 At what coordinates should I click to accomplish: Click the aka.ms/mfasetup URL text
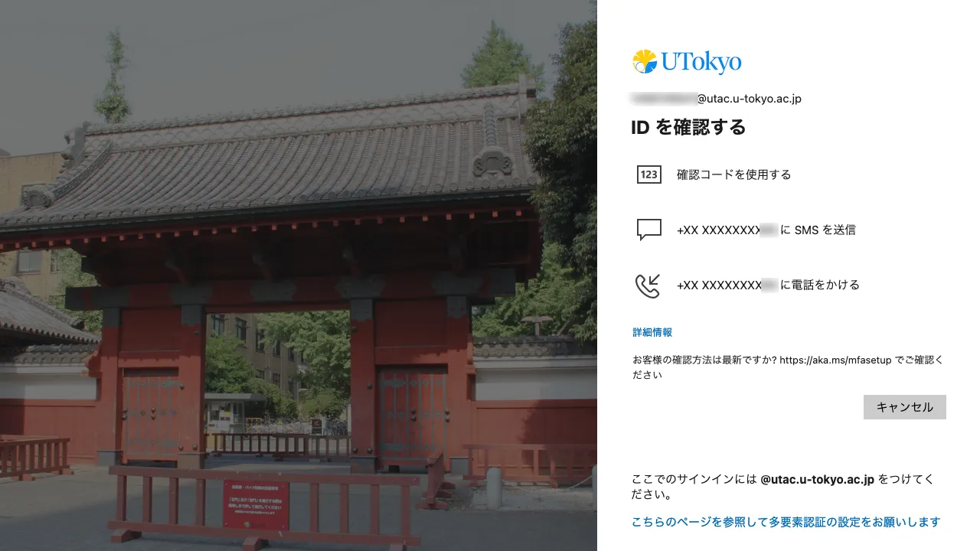835,360
